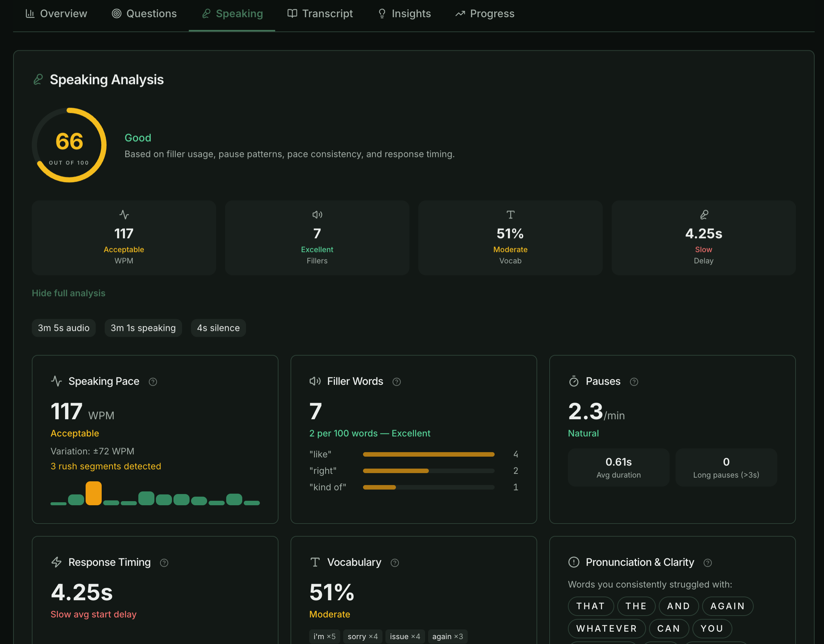Click the "right" filler word bar
824x644 pixels.
pyautogui.click(x=428, y=471)
